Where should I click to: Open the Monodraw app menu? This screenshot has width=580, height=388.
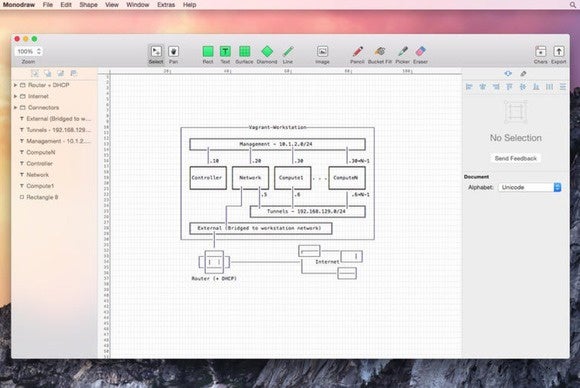(19, 5)
